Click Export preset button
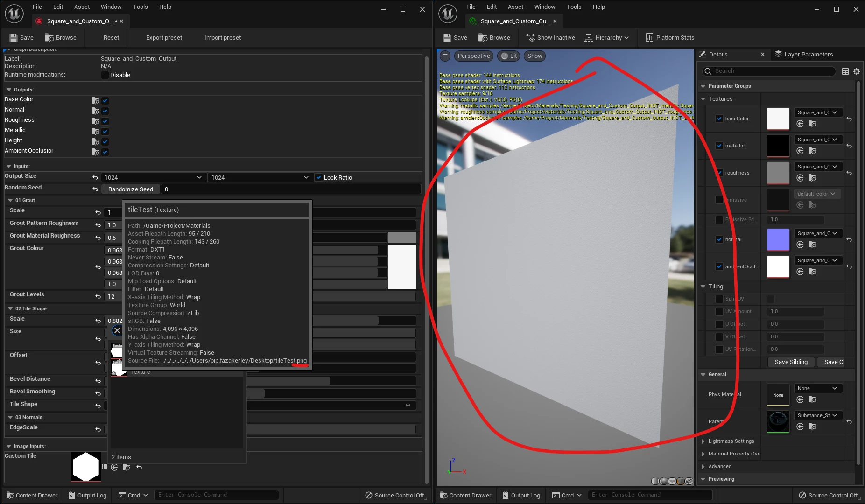Viewport: 865px width, 504px height. pos(164,38)
